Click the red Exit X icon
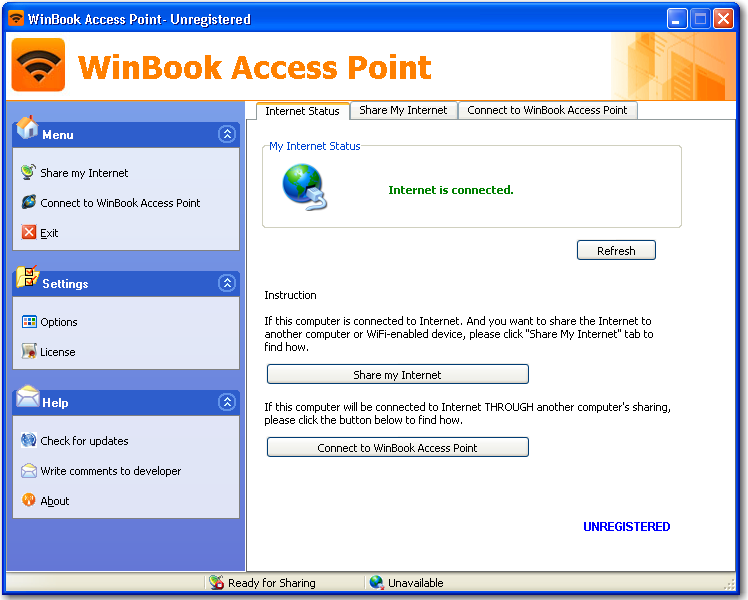748x600 pixels. (29, 232)
